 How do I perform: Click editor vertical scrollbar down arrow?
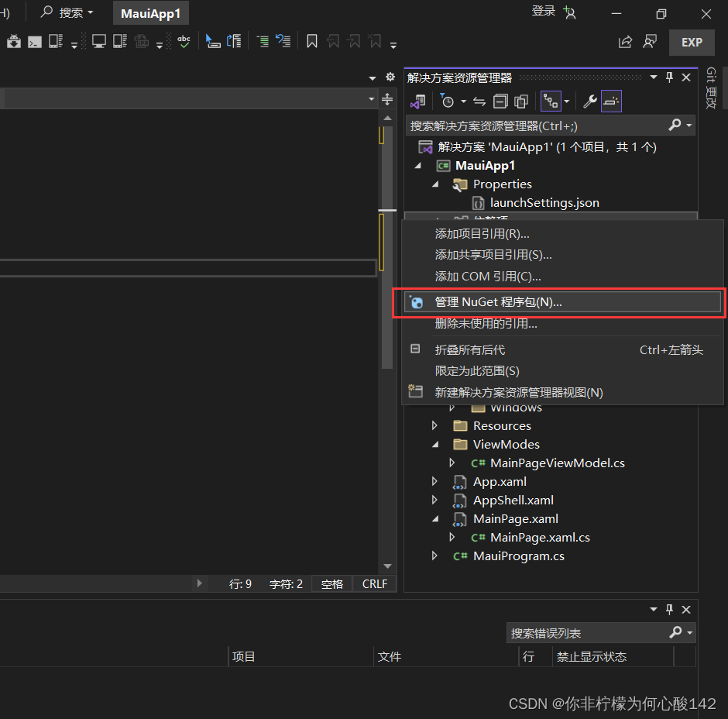(388, 566)
